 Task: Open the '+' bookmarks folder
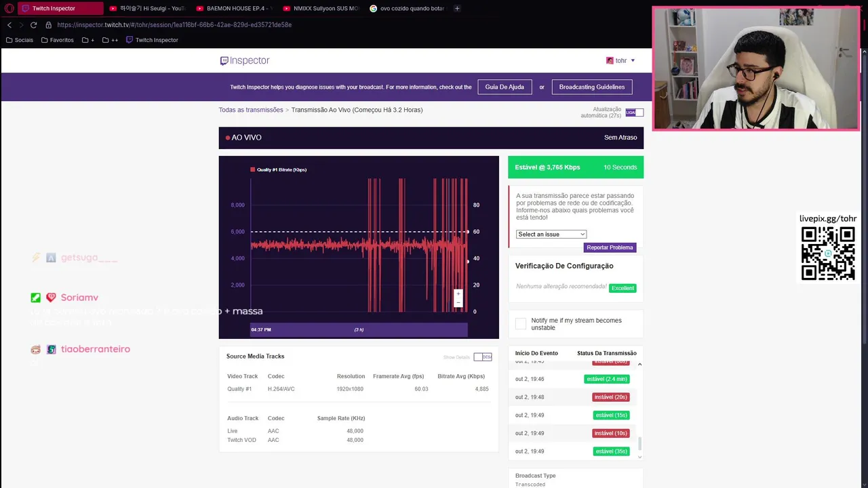(88, 40)
